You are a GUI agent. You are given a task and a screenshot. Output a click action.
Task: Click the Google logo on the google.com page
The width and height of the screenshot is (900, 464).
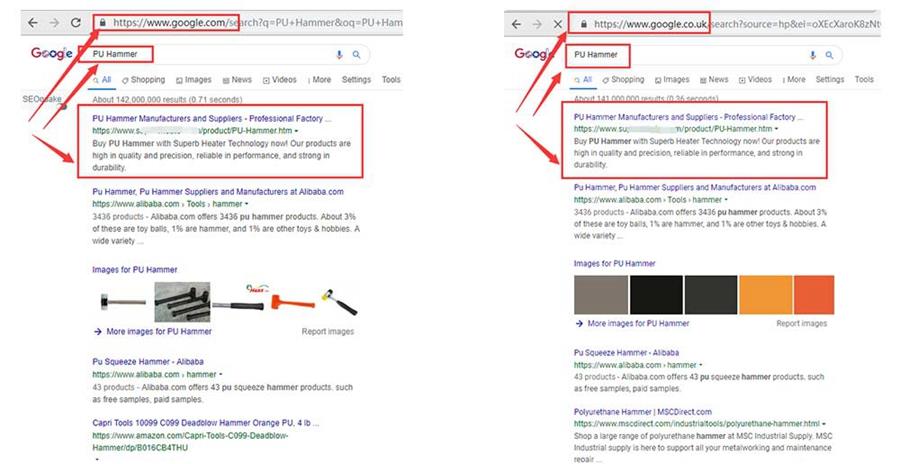[x=51, y=54]
